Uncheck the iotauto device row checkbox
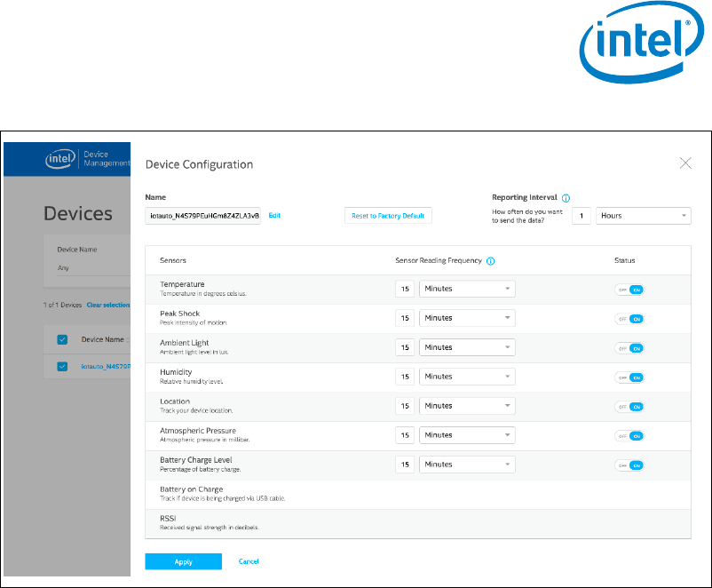This screenshot has width=712, height=588. 62,366
